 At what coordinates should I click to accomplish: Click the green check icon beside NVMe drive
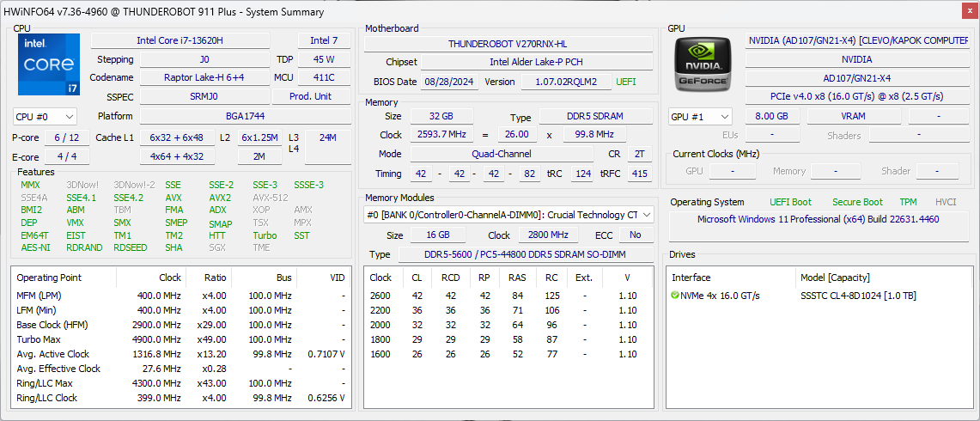coord(675,296)
